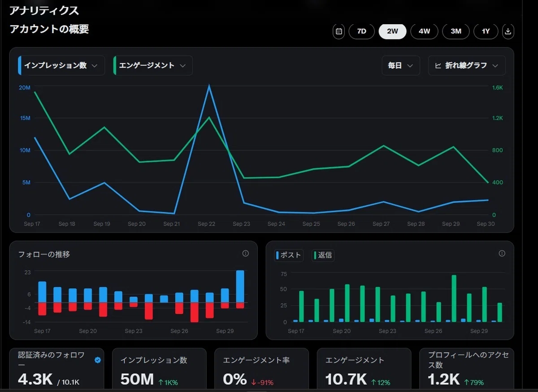
Task: Click the Sep 22 impressions peak point
Action: point(209,86)
